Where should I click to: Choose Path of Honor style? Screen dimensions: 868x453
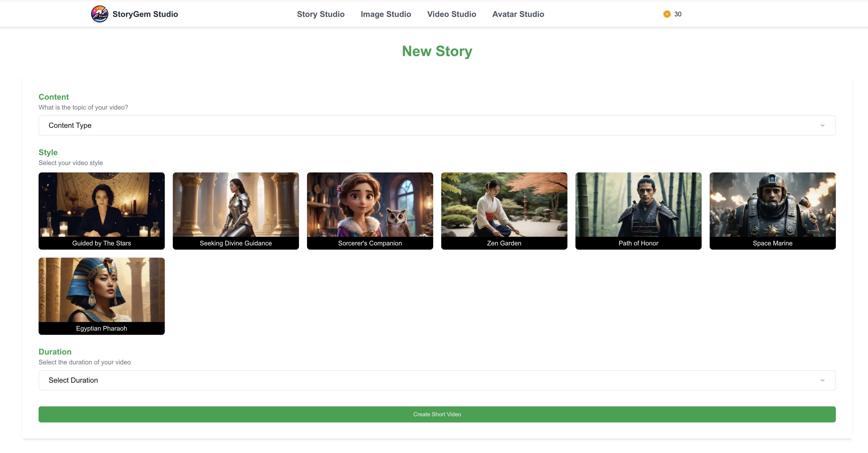[638, 211]
